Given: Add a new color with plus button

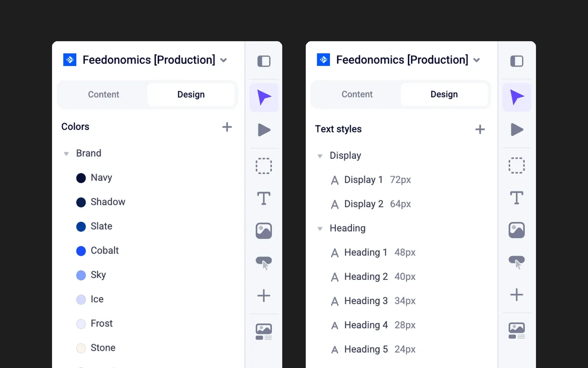Looking at the screenshot, I should [x=227, y=127].
